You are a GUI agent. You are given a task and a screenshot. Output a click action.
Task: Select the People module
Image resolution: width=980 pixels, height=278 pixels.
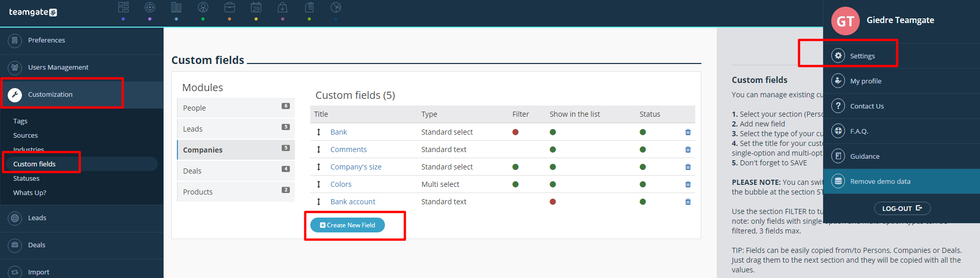(236, 108)
